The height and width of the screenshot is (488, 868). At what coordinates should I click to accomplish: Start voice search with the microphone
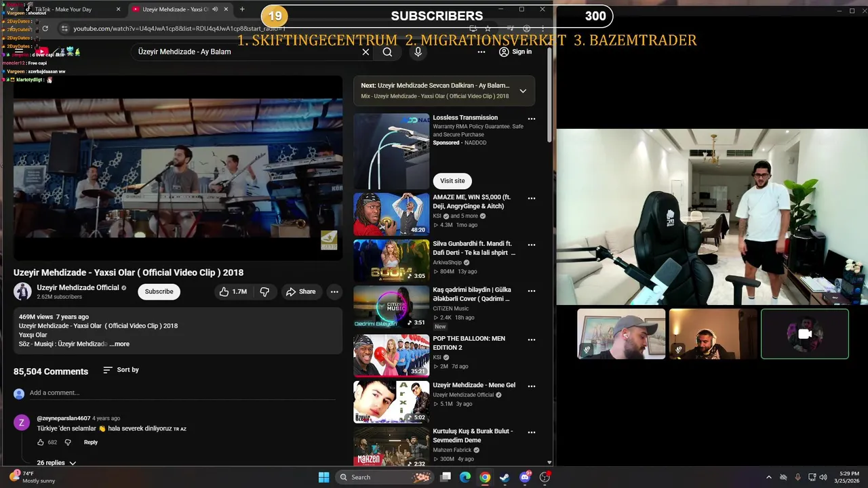click(x=418, y=52)
